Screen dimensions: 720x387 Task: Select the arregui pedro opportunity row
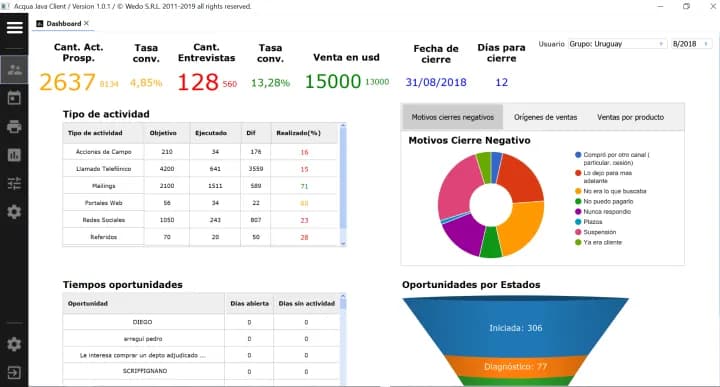tap(201, 339)
